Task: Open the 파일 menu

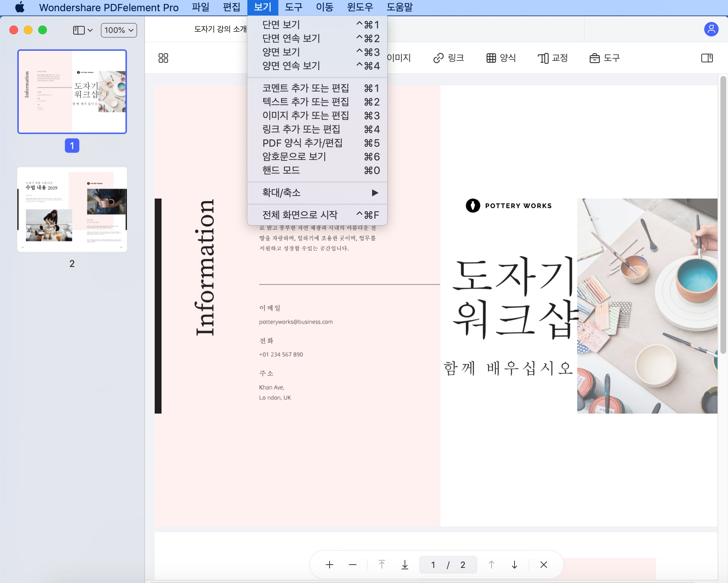Action: (200, 7)
